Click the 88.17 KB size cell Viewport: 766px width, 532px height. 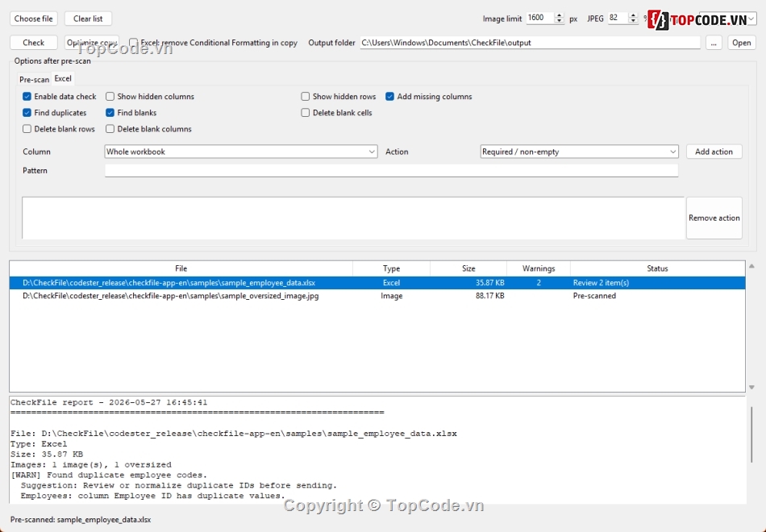pyautogui.click(x=490, y=296)
